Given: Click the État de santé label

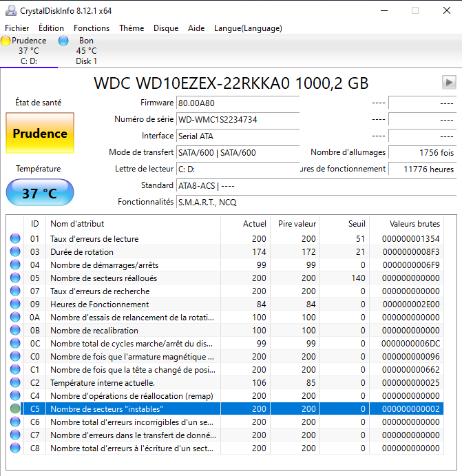Looking at the screenshot, I should point(39,103).
